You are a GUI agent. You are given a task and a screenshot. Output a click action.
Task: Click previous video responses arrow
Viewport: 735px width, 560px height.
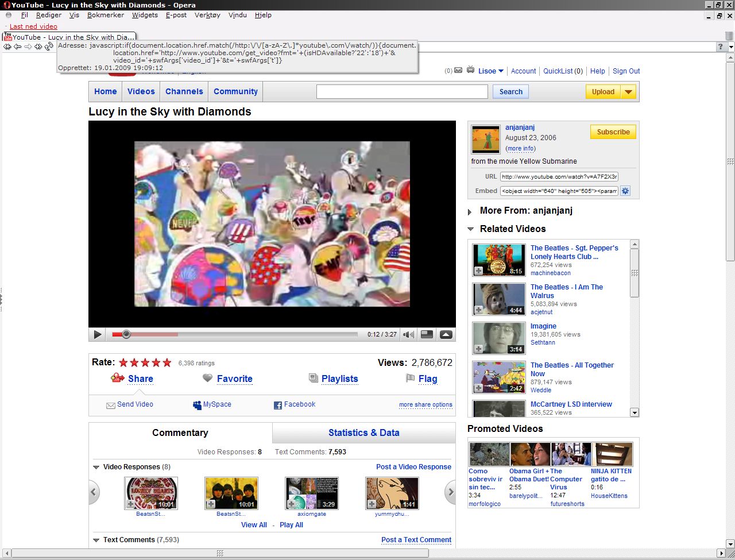click(x=94, y=492)
